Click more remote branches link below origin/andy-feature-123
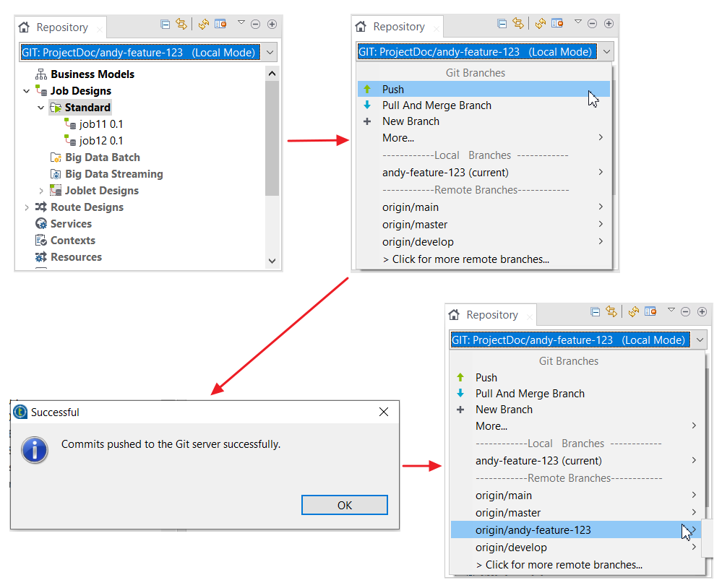This screenshot has height=588, width=722. [559, 565]
